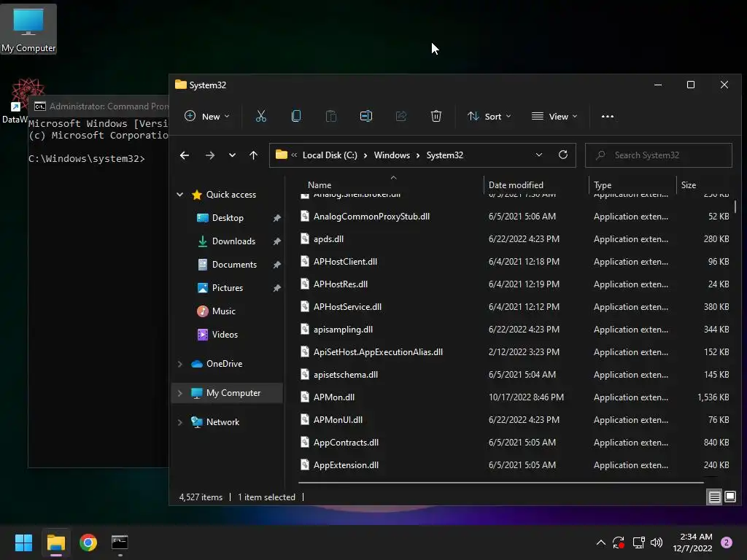The image size is (747, 560).
Task: Expand the OneDrive tree node
Action: pos(179,364)
